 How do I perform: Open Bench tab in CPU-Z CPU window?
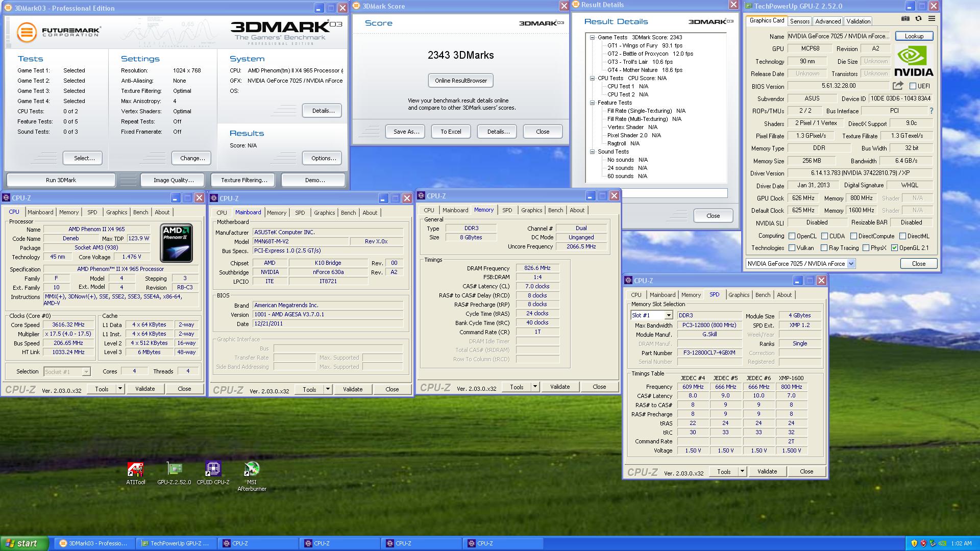point(141,212)
